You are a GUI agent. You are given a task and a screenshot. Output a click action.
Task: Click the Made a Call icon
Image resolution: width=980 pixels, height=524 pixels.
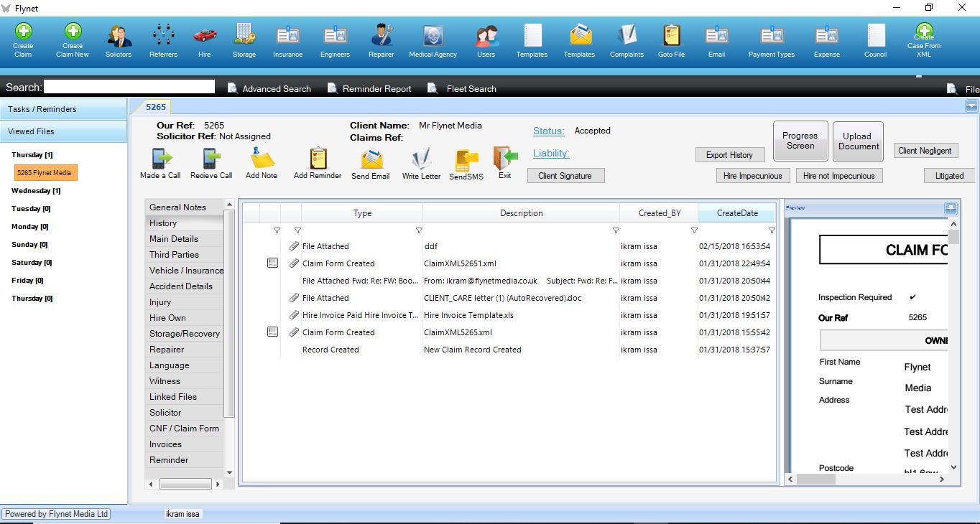pos(161,159)
